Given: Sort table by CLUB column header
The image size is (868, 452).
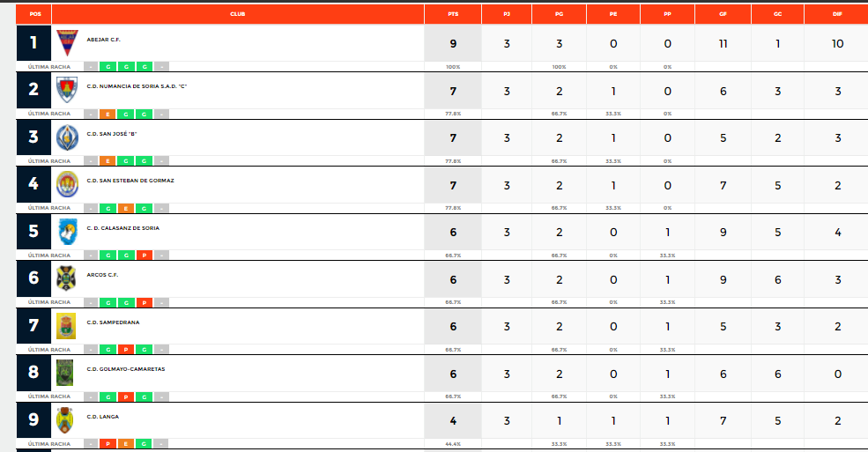Looking at the screenshot, I should (x=237, y=14).
